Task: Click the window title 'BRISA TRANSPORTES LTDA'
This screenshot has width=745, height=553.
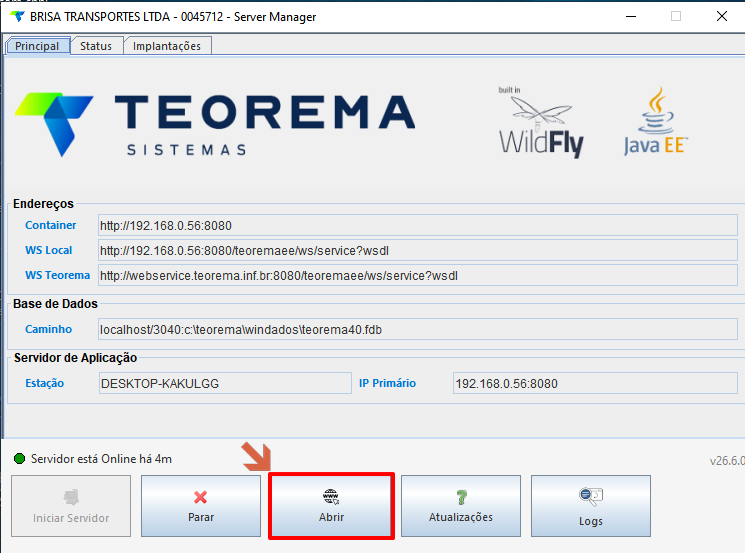Action: point(100,17)
